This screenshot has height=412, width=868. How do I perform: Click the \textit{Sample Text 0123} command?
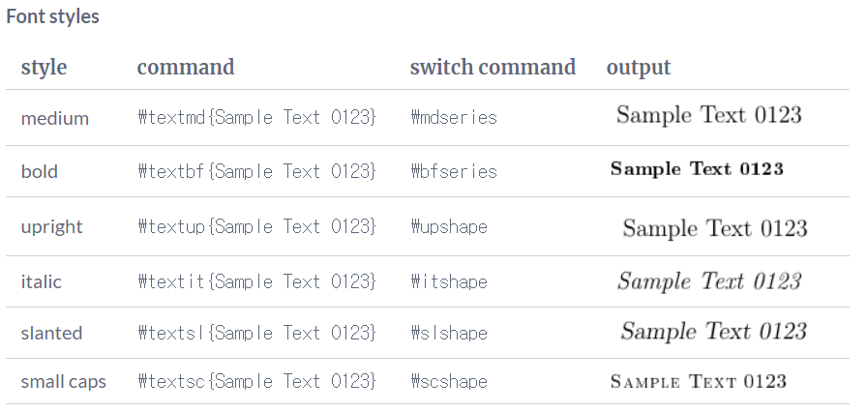[256, 281]
